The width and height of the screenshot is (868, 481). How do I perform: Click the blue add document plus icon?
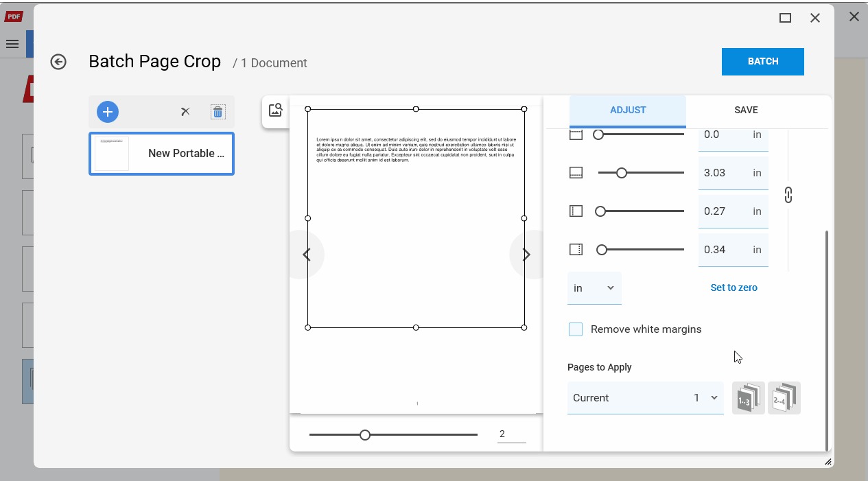(108, 112)
